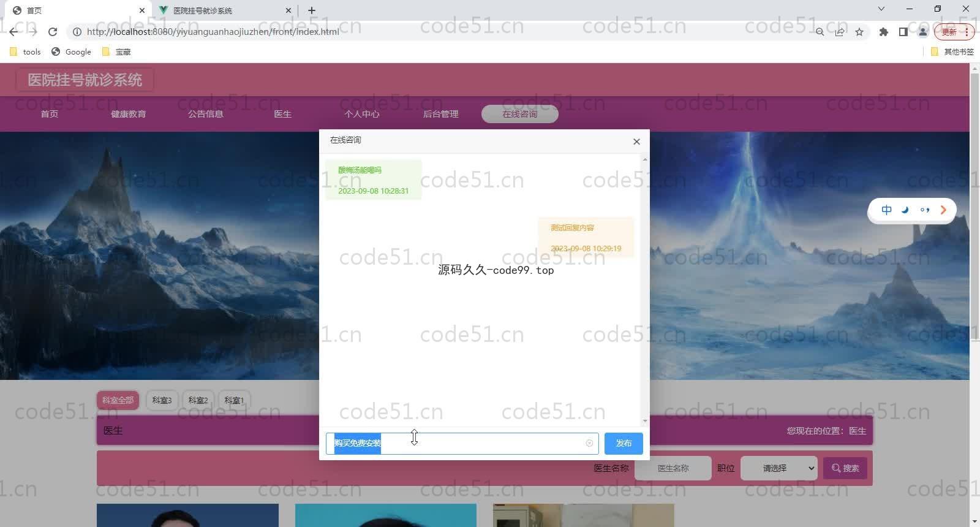
Task: Go forward with the browser forward arrow
Action: click(32, 32)
